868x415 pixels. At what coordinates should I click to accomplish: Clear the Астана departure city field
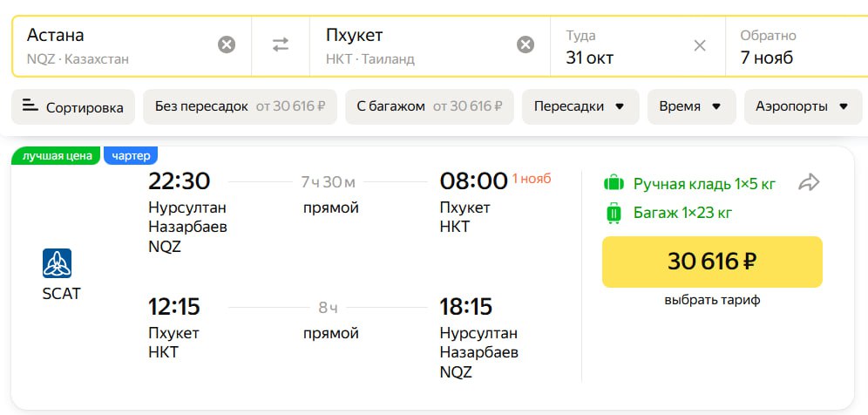point(227,45)
